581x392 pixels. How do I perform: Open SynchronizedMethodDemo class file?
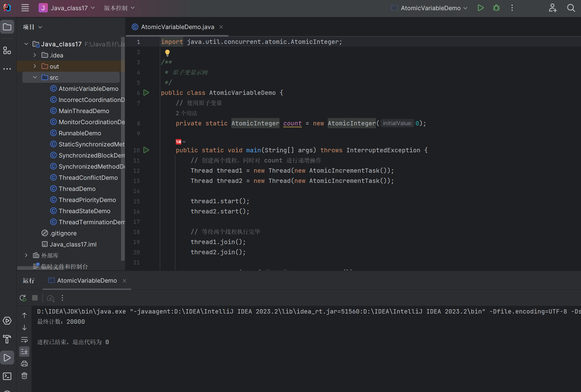coord(87,166)
